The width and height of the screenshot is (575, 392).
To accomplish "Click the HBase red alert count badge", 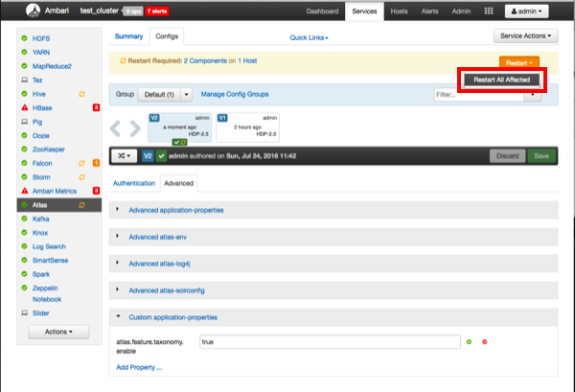I will pyautogui.click(x=96, y=107).
